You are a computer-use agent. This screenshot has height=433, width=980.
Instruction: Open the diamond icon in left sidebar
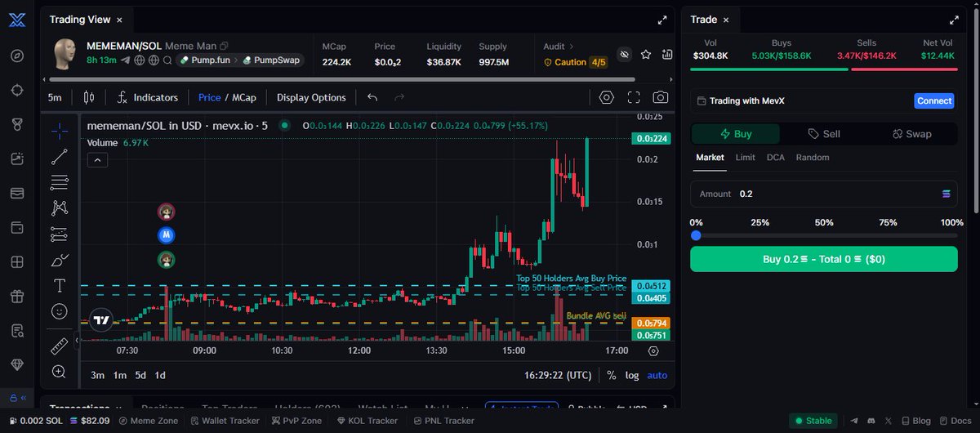pos(18,364)
